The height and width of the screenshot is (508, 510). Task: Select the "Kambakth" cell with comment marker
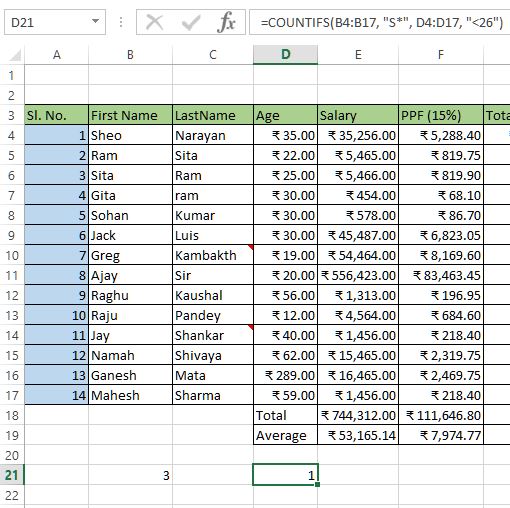(x=213, y=255)
